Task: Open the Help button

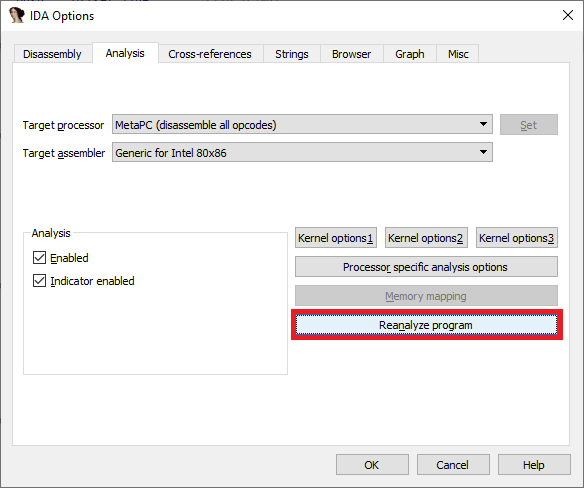Action: (534, 465)
